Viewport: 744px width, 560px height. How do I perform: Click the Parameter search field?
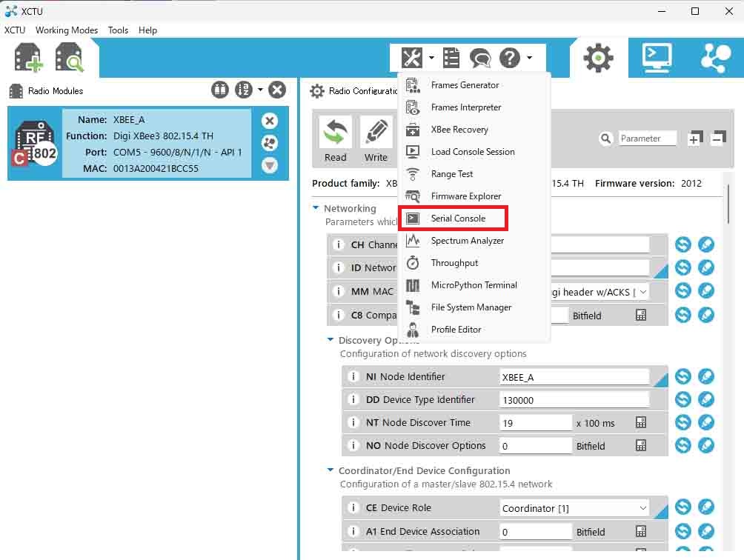point(647,139)
